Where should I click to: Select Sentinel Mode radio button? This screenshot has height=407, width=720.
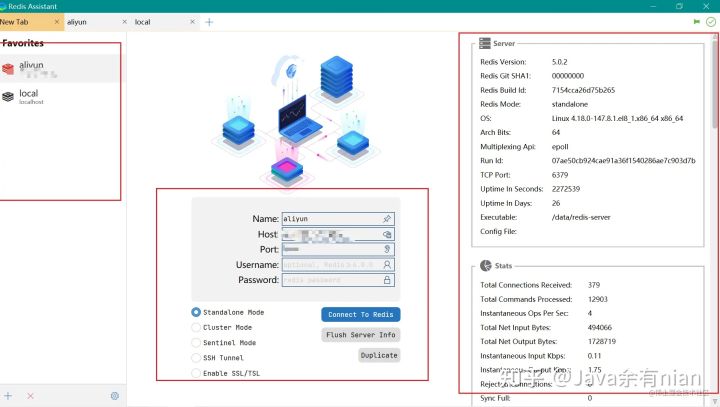(196, 343)
